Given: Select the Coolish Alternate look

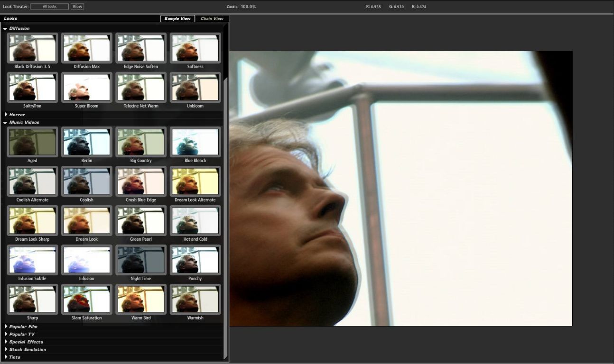Looking at the screenshot, I should 32,181.
